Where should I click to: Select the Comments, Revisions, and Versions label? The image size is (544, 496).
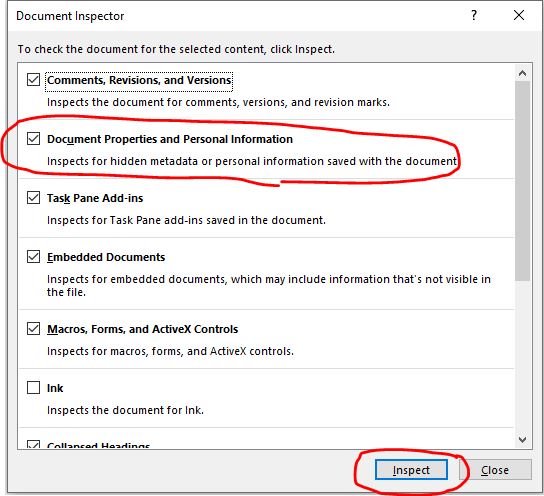139,80
